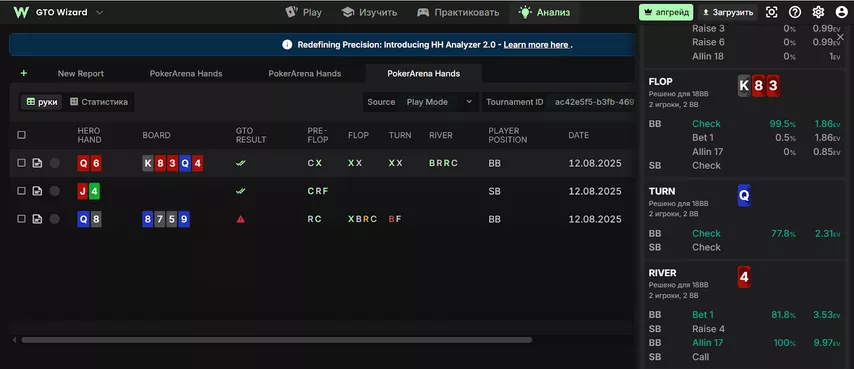The height and width of the screenshot is (369, 854).
Task: Add a new report with plus icon
Action: pos(23,73)
